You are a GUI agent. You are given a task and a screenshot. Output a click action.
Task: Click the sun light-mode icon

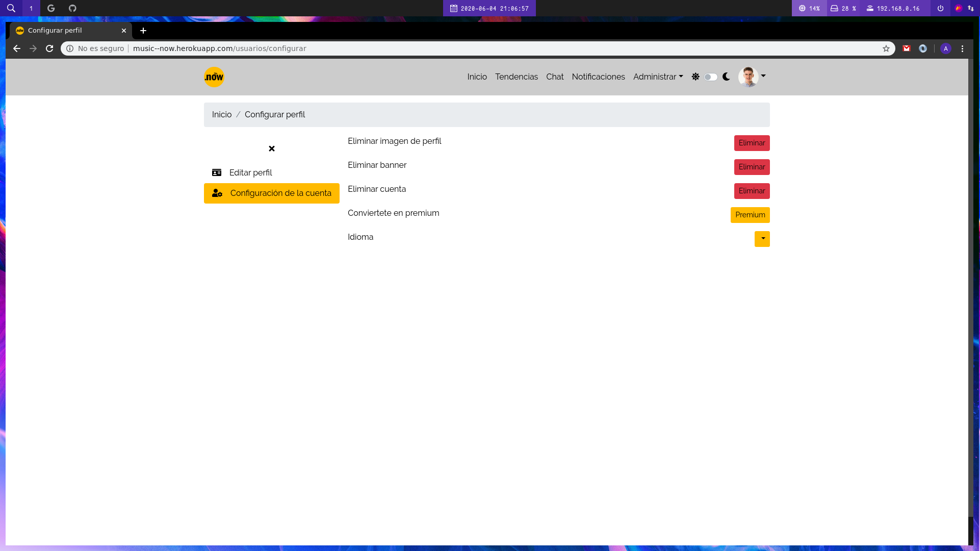click(x=695, y=77)
